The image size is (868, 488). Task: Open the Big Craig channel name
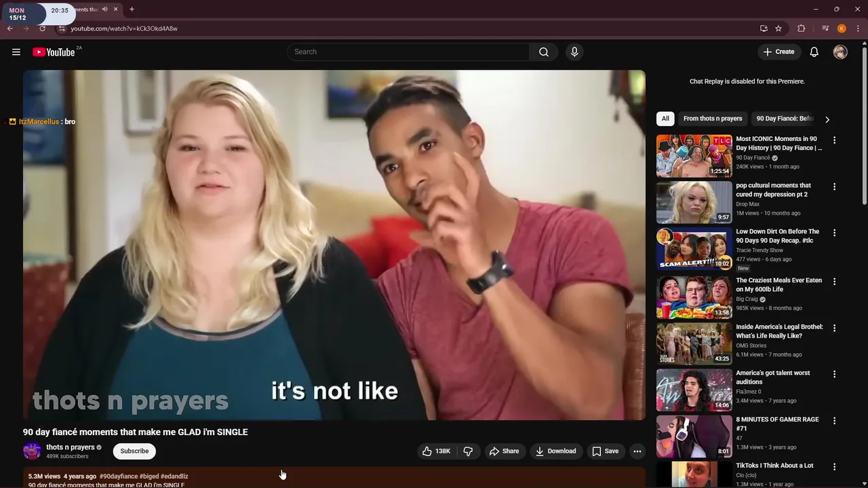click(x=747, y=299)
